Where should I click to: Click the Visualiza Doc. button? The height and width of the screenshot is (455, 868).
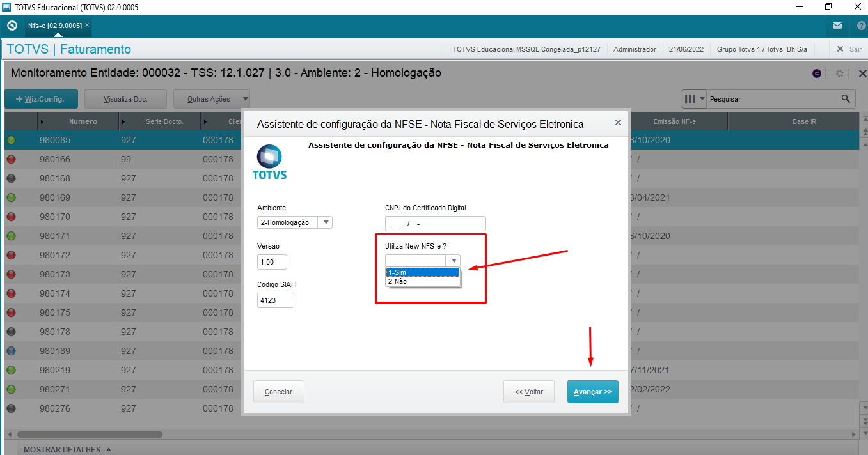point(125,99)
